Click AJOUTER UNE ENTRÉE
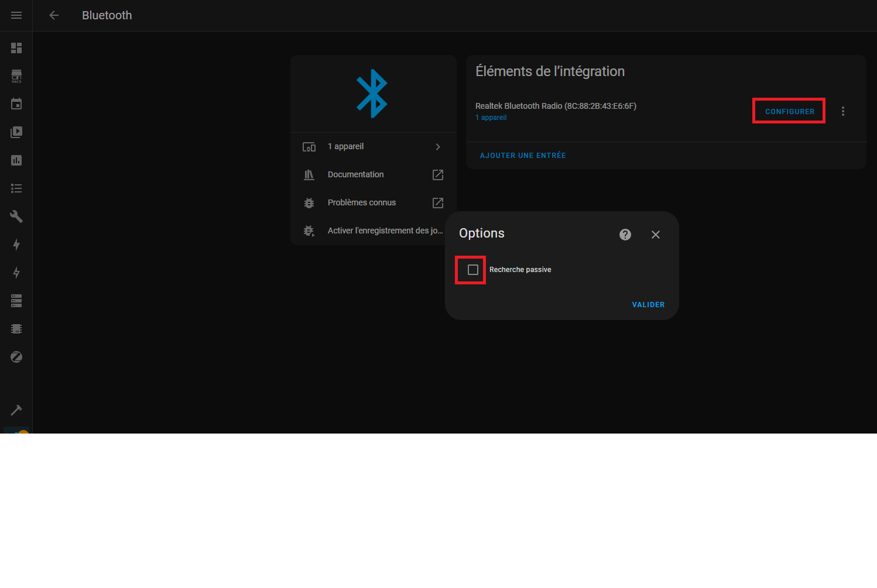The width and height of the screenshot is (877, 588). 523,156
